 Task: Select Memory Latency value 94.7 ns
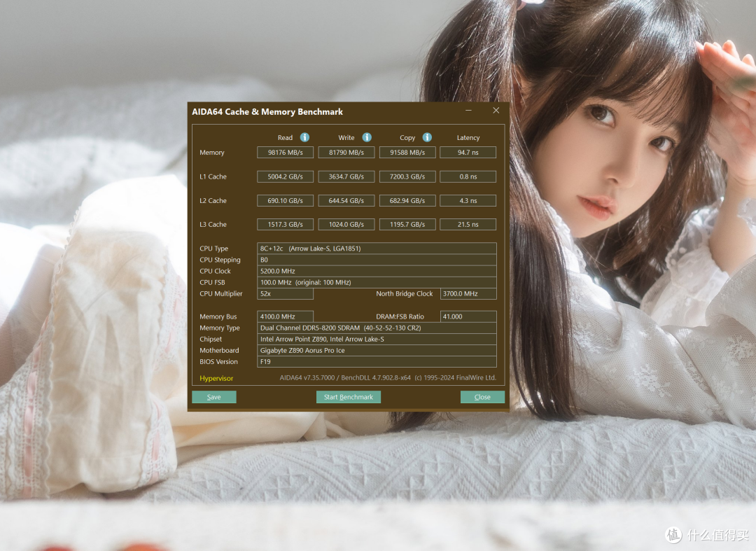point(468,153)
